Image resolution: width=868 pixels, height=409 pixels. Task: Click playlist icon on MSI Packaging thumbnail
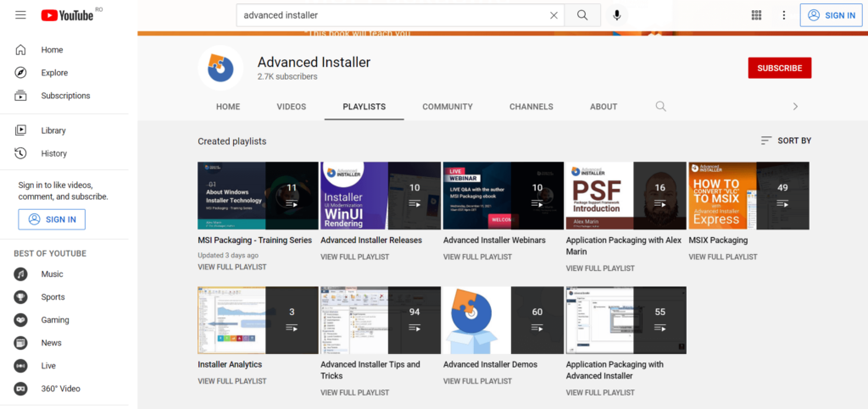pos(292,205)
